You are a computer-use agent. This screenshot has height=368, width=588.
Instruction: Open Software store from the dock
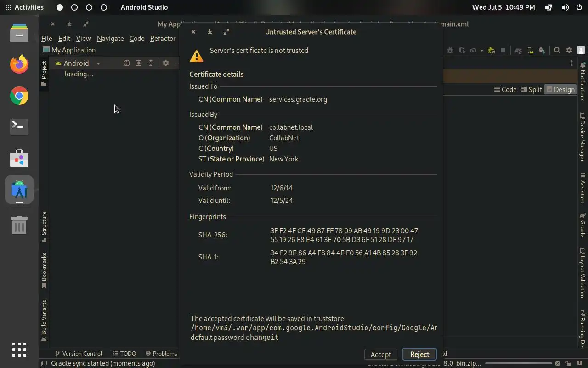click(19, 158)
